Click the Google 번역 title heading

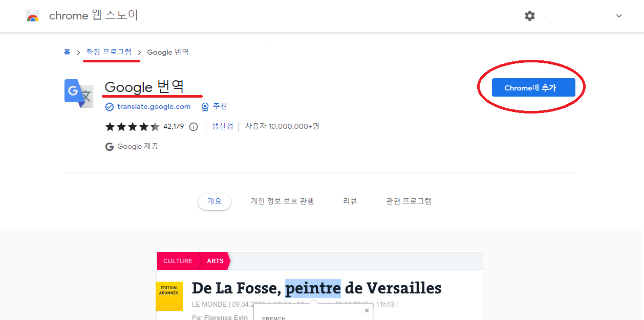144,87
